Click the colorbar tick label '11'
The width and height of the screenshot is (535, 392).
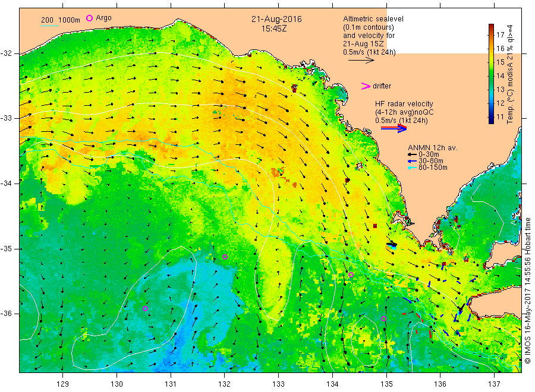(500, 117)
